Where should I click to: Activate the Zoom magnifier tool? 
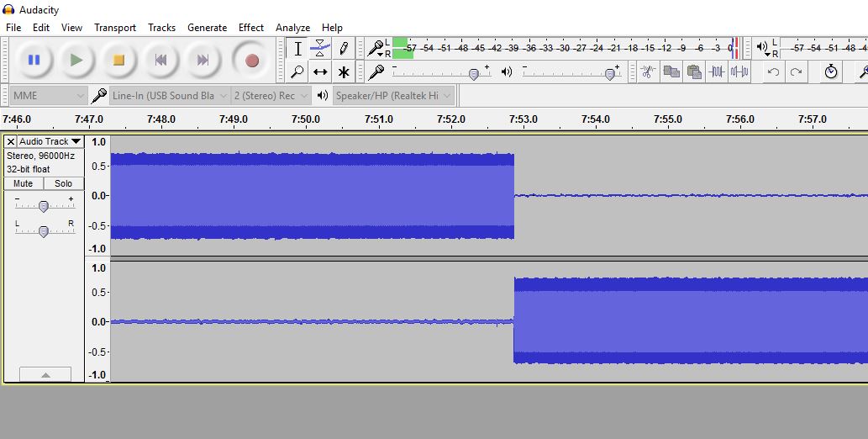point(297,71)
